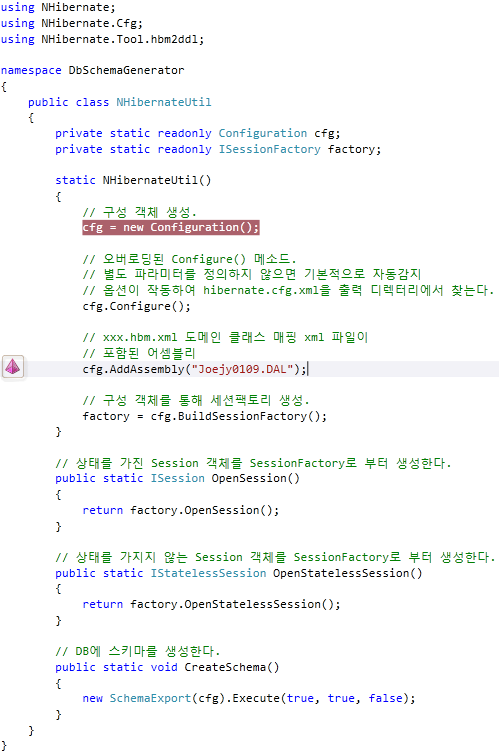This screenshot has width=499, height=755.
Task: Click the CreateSchema() method signature
Action: tap(167, 667)
